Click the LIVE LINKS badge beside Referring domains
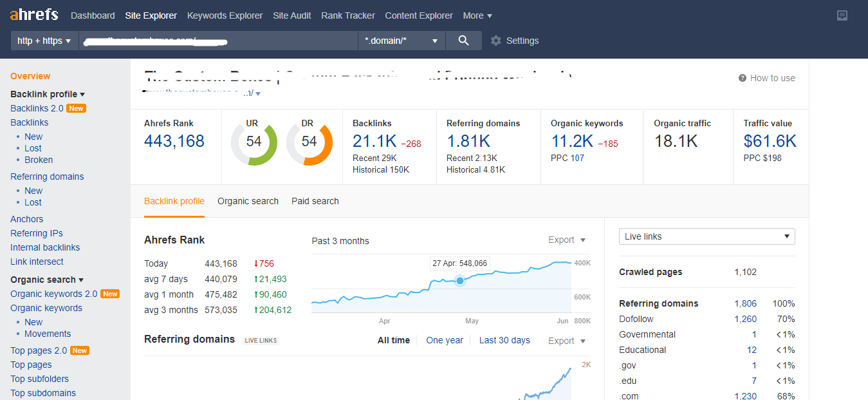Screen dimensions: 868x400 coord(260,340)
